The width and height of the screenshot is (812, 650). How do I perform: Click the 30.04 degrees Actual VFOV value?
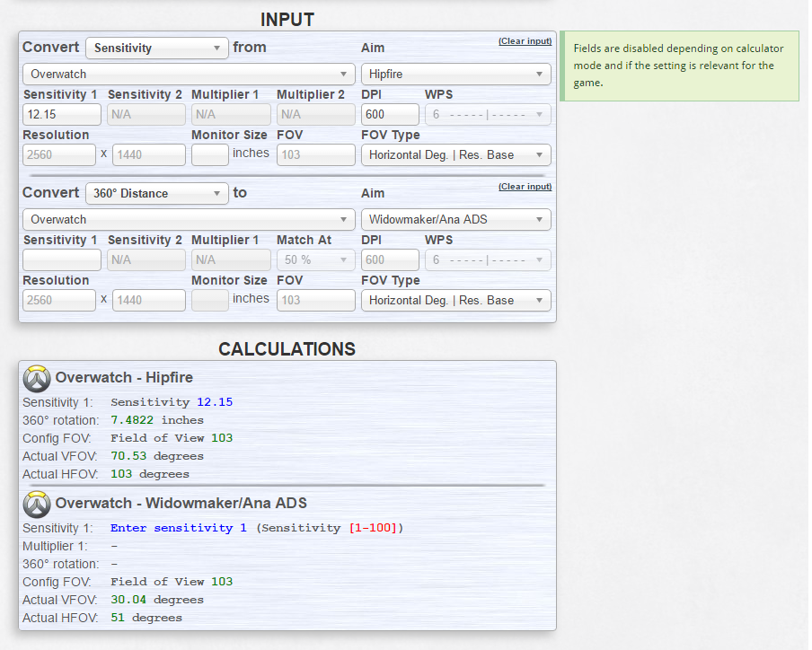point(157,600)
